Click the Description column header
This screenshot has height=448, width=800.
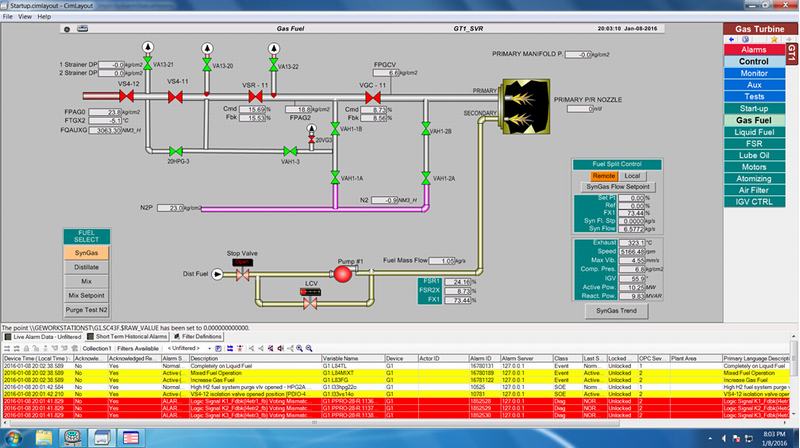(255, 359)
